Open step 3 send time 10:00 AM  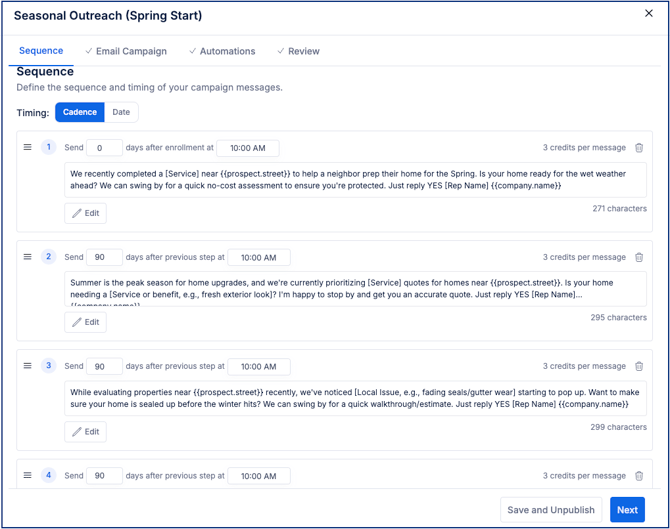pyautogui.click(x=259, y=367)
